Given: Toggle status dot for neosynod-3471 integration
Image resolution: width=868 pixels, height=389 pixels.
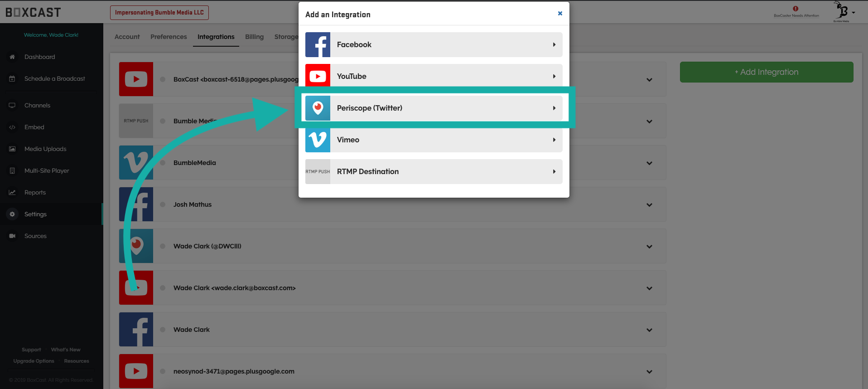Looking at the screenshot, I should (x=163, y=371).
